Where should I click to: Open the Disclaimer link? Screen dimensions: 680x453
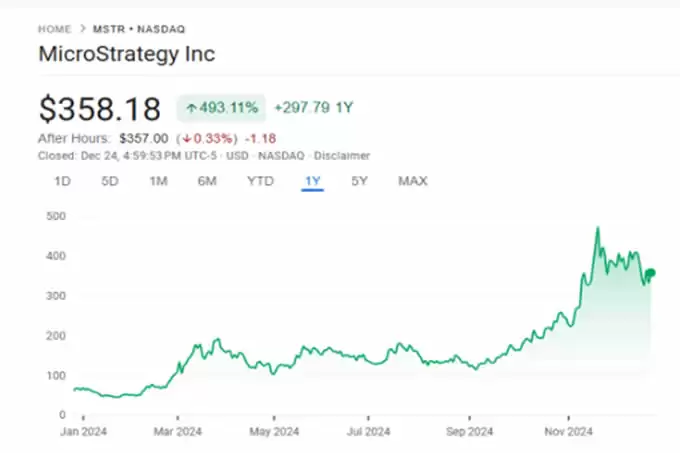(342, 156)
